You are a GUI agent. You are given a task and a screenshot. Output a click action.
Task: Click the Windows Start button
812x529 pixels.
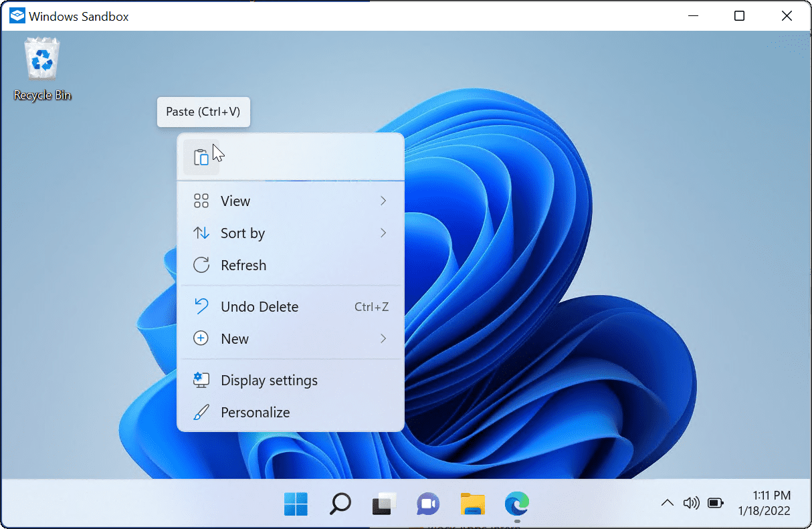point(296,504)
